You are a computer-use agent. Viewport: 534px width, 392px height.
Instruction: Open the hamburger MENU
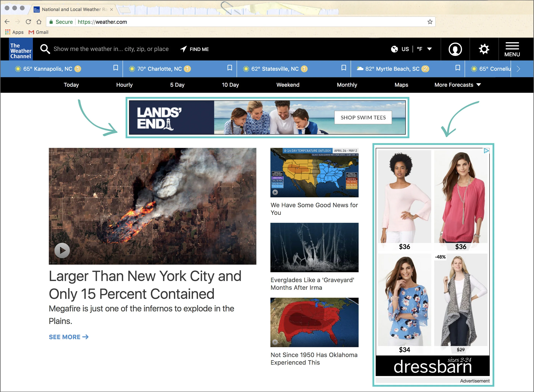tap(512, 49)
